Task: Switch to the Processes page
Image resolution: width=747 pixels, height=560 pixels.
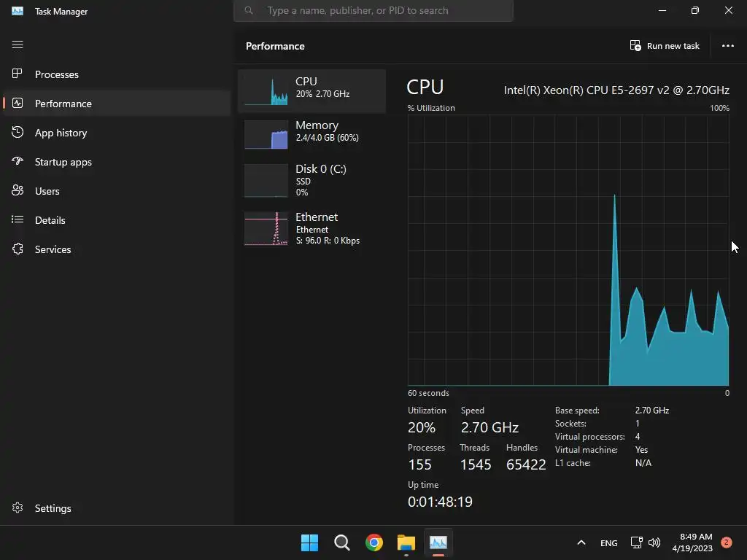Action: [57, 74]
